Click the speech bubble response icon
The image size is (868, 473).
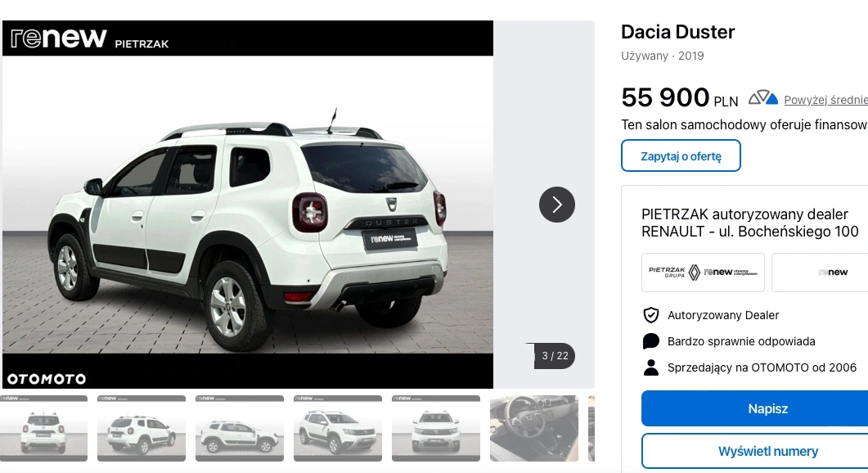651,341
